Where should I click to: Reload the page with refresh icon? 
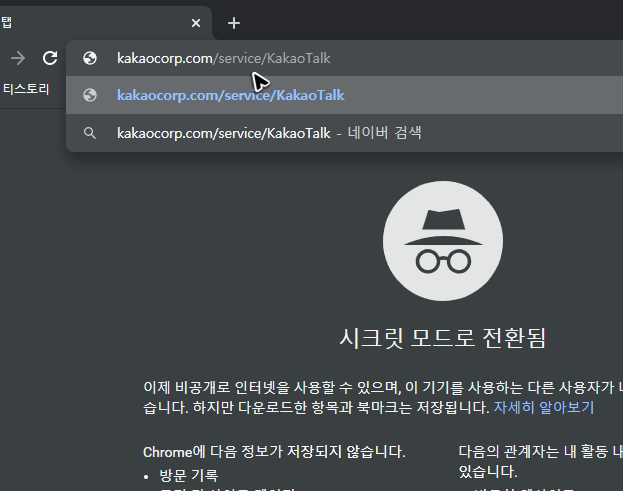point(50,58)
